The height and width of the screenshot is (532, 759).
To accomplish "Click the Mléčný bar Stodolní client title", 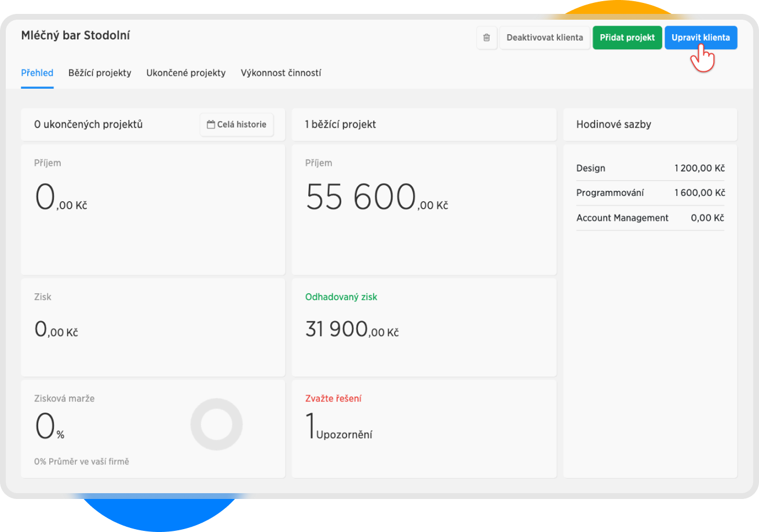I will click(x=75, y=36).
